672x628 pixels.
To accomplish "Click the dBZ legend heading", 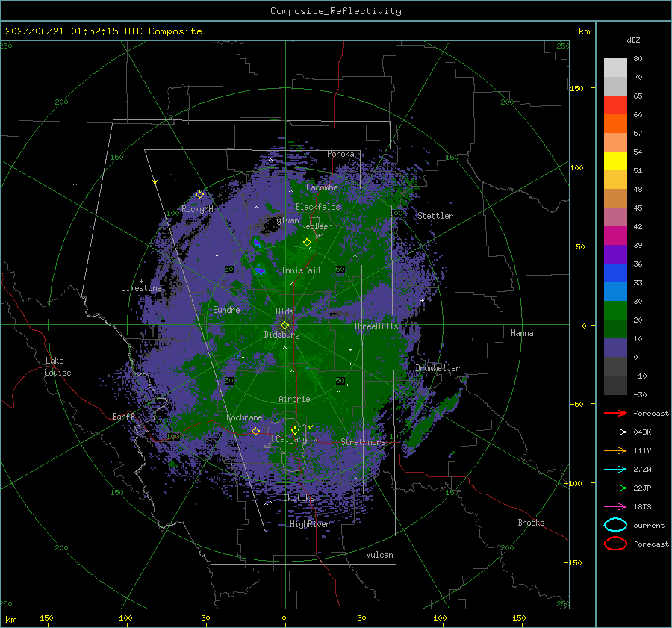I will tap(633, 40).
